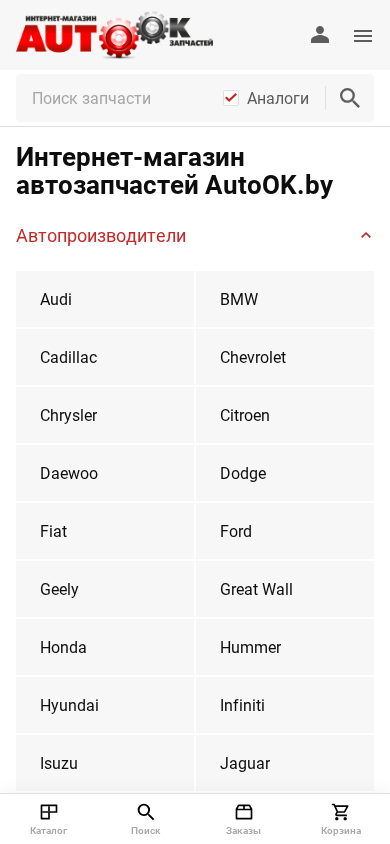The image size is (390, 844).
Task: Choose Chevrolet from the manufacturers
Action: tap(285, 357)
